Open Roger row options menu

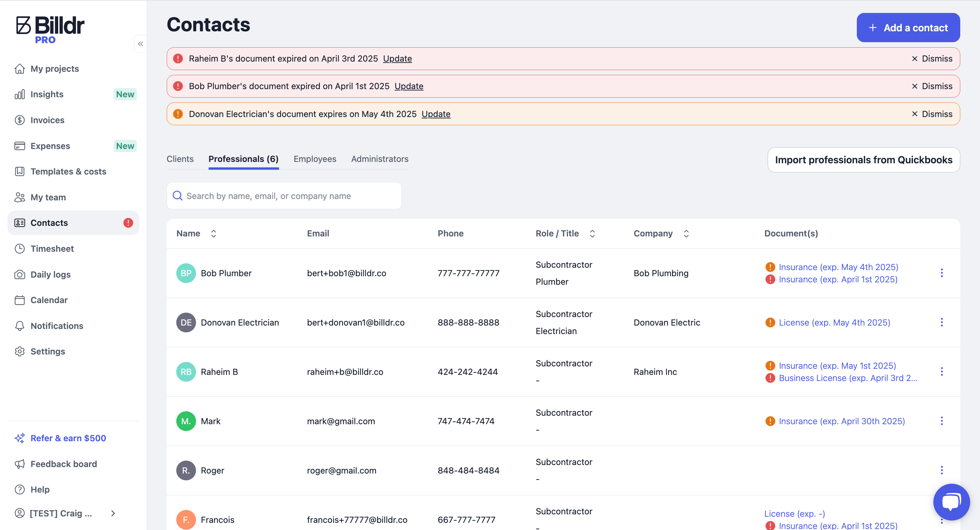point(942,470)
